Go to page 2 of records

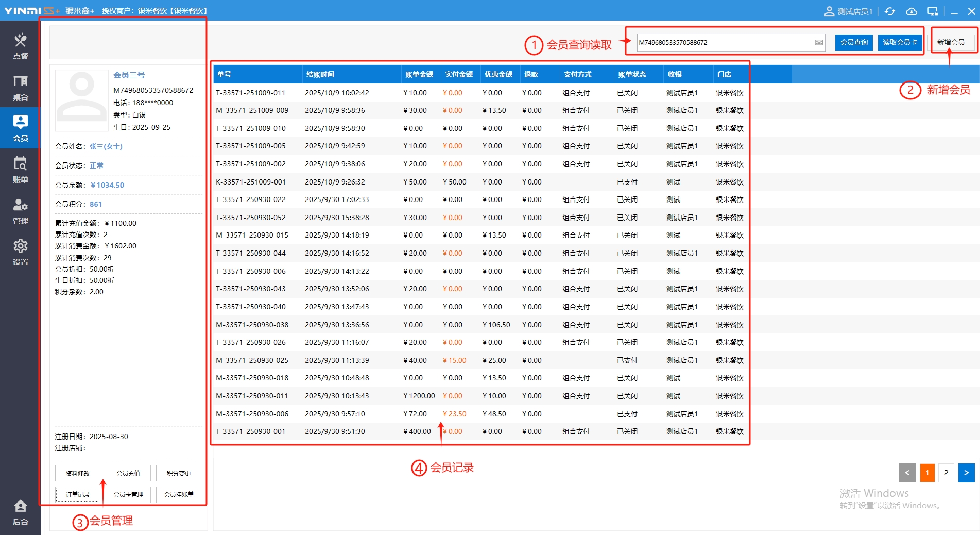coord(946,473)
